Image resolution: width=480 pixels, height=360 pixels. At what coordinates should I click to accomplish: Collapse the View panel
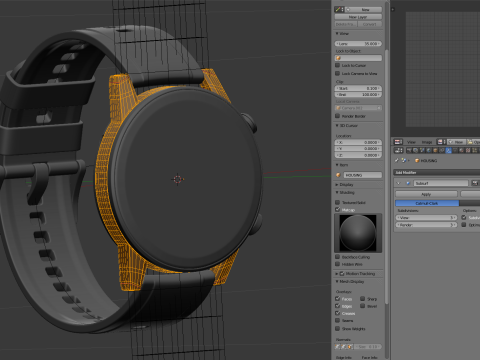pos(337,33)
